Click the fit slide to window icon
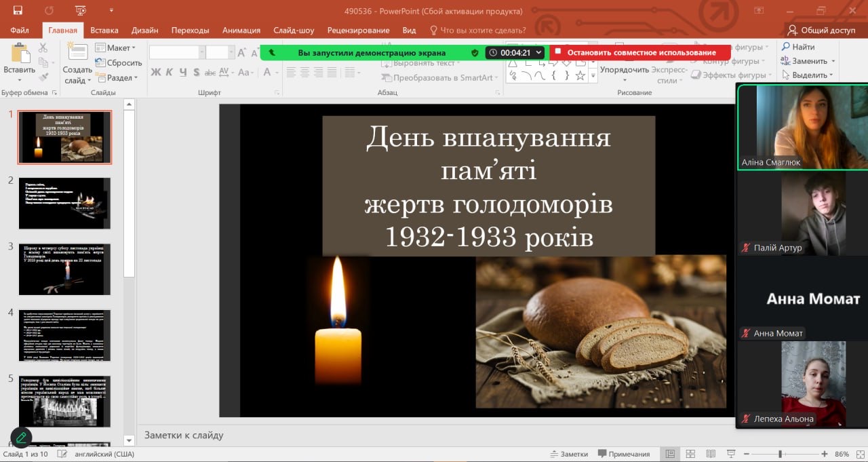This screenshot has width=868, height=462. [x=859, y=454]
